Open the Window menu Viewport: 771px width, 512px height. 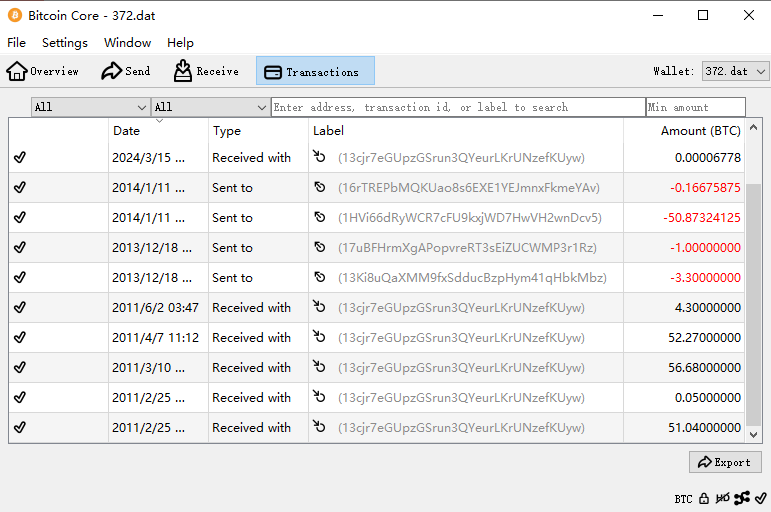click(x=127, y=43)
